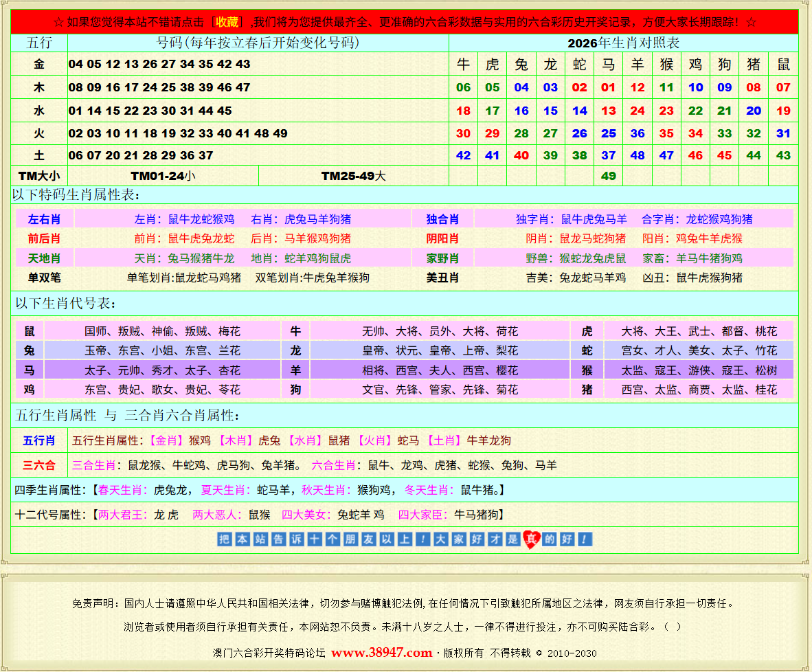Click the "2026年生肖对照表" table heading

click(623, 43)
